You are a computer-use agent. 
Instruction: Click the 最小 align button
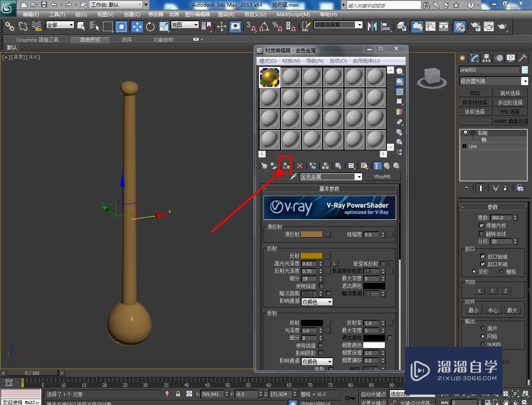coord(473,310)
